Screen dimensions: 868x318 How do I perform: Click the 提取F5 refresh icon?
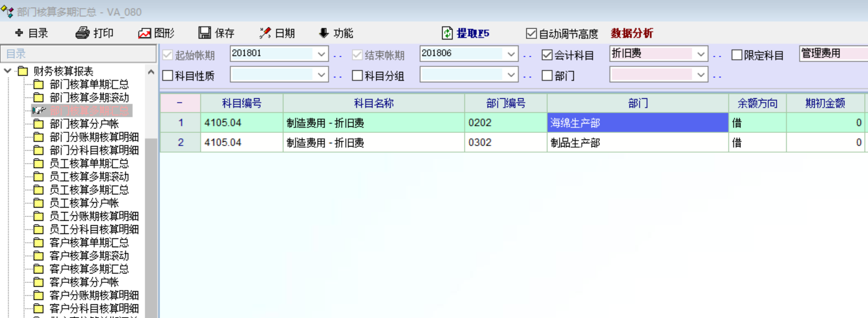tap(447, 33)
